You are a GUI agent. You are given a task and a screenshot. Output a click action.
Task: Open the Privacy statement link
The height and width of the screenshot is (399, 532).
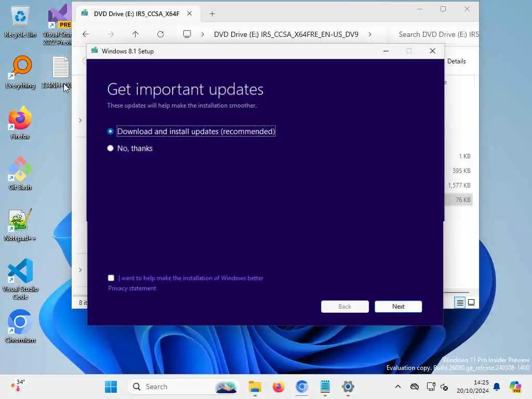132,288
